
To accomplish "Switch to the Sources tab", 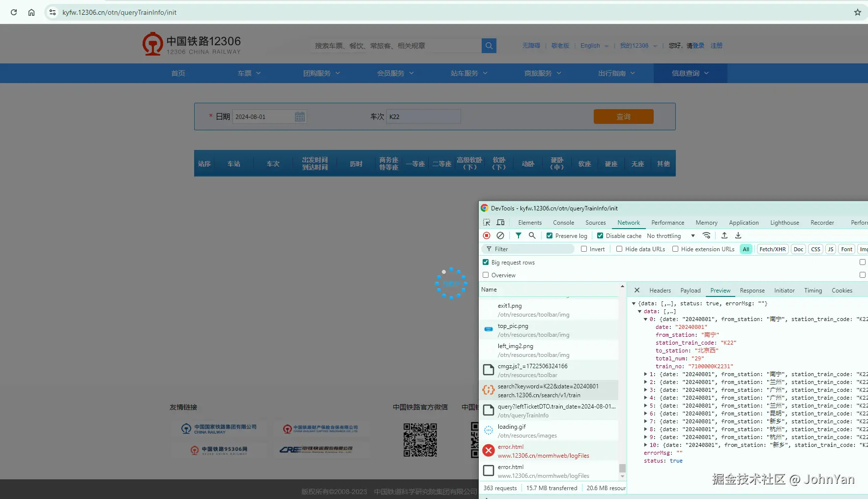I will 595,223.
